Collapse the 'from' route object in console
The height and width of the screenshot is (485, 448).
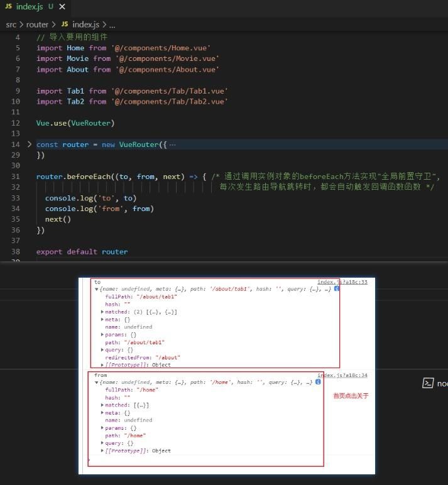(x=96, y=382)
